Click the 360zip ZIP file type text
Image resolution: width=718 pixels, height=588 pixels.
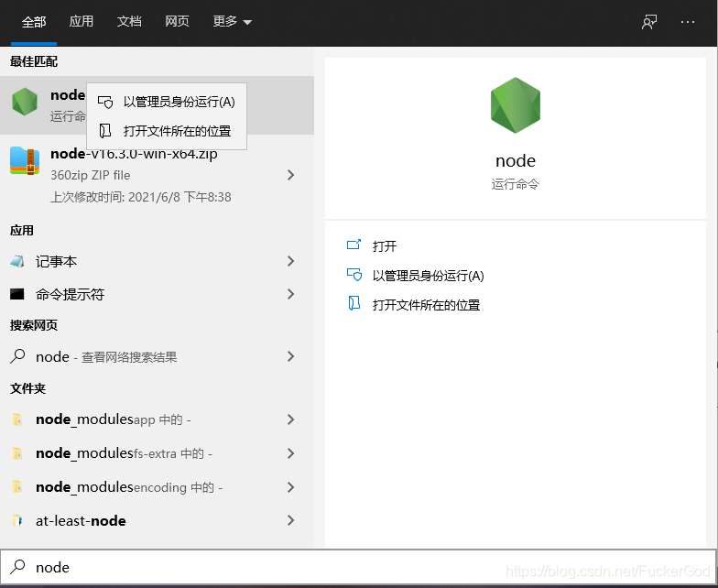[x=90, y=175]
